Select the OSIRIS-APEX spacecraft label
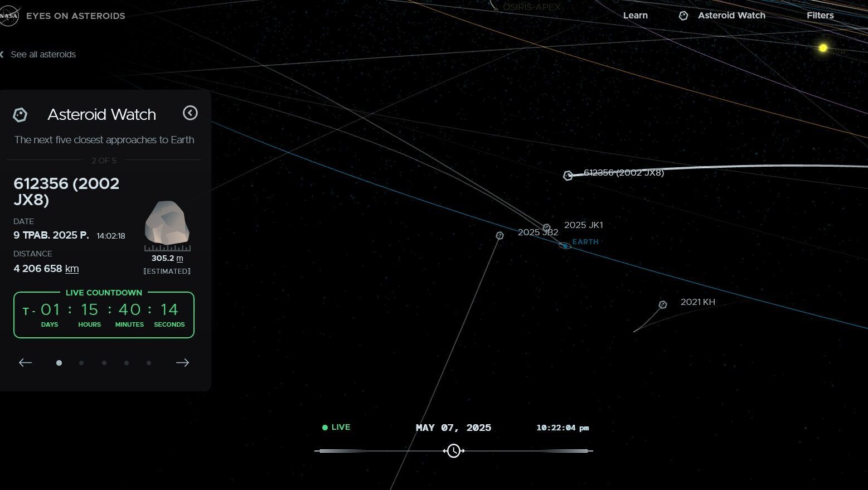 [x=532, y=7]
